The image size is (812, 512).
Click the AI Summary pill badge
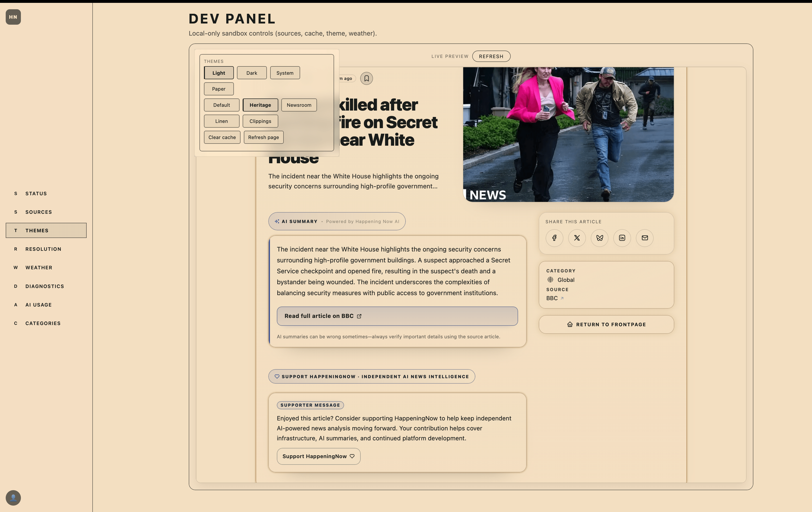[337, 221]
